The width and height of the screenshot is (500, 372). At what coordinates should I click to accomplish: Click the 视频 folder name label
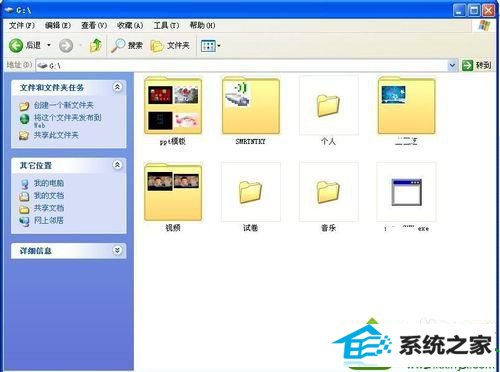[173, 228]
